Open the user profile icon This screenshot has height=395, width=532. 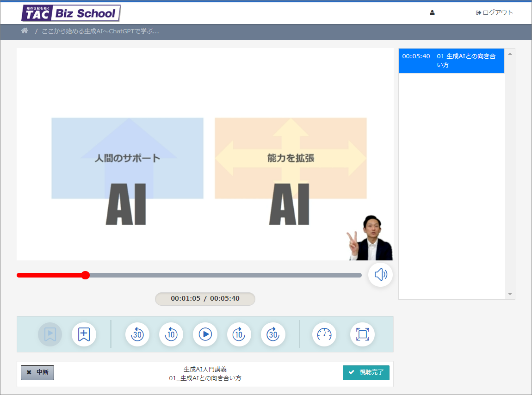[432, 13]
